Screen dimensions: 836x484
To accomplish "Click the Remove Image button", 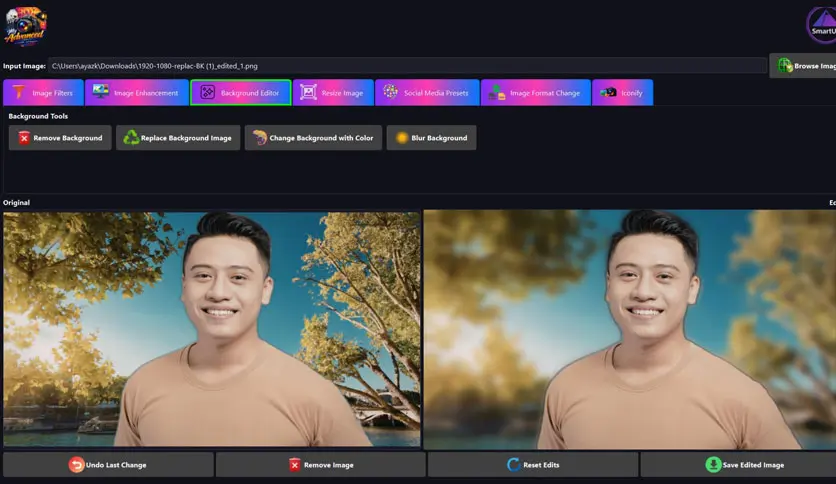I will click(321, 465).
